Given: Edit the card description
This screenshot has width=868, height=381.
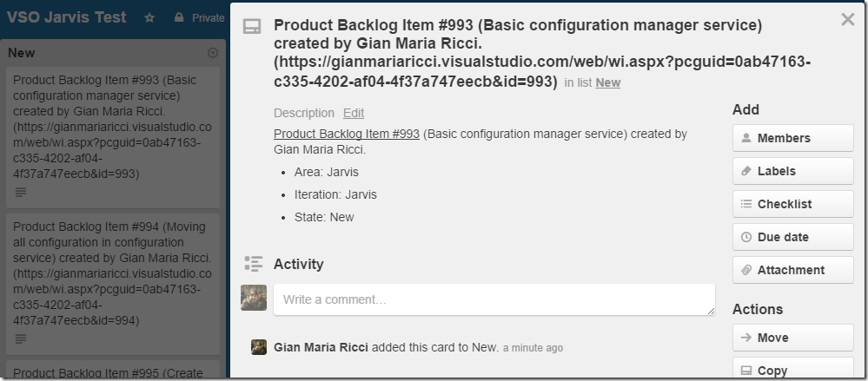Looking at the screenshot, I should (353, 114).
